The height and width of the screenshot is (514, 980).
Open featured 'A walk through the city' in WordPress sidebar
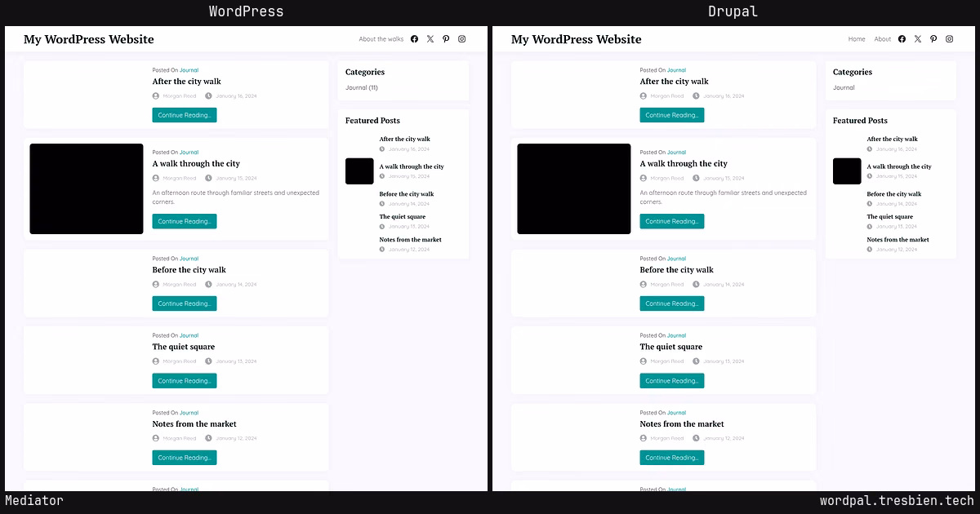(412, 166)
